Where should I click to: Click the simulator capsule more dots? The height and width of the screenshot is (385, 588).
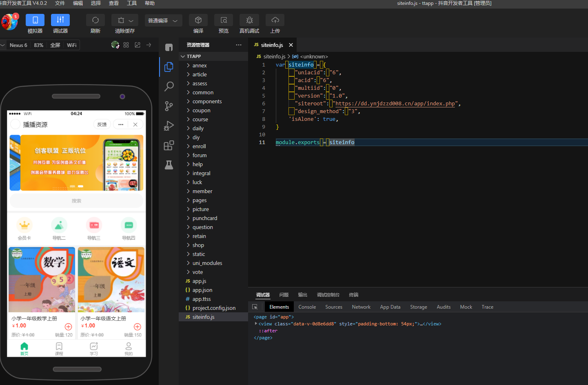[x=121, y=125]
